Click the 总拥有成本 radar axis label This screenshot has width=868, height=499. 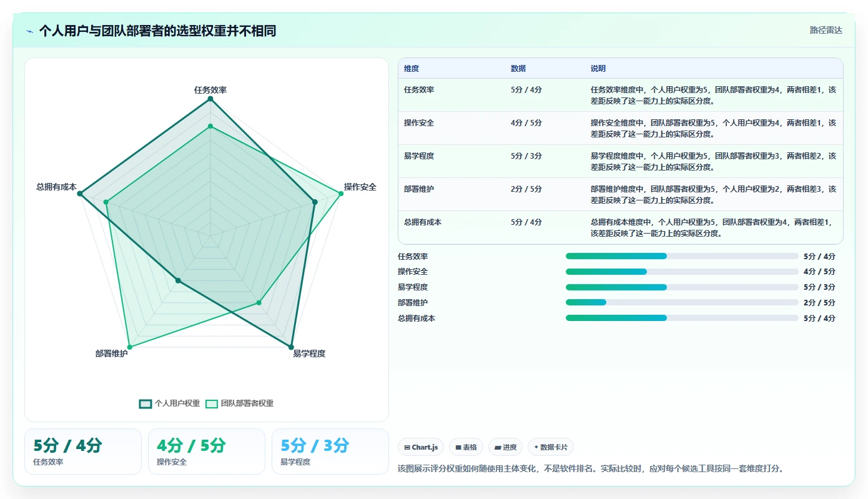(57, 187)
